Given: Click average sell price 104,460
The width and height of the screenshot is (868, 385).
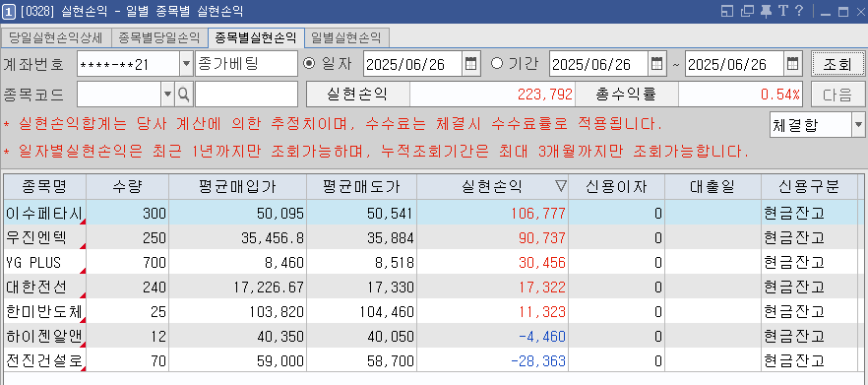Looking at the screenshot, I should pos(387,312).
